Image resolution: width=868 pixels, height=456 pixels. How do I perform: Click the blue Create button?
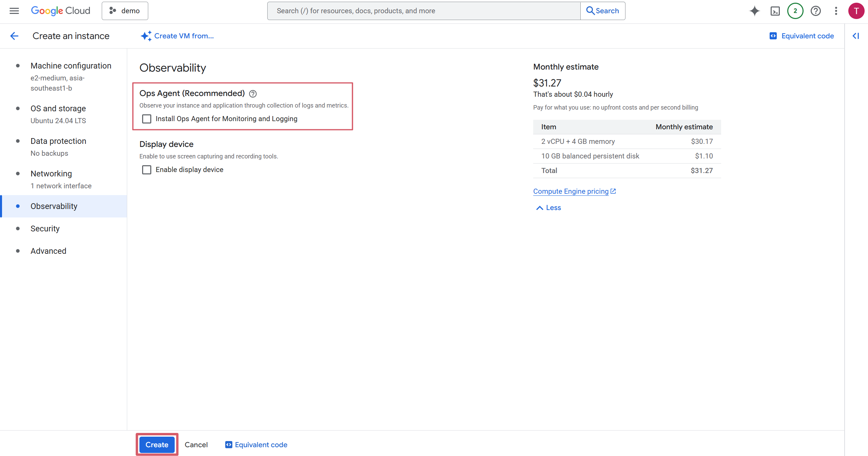pyautogui.click(x=157, y=444)
